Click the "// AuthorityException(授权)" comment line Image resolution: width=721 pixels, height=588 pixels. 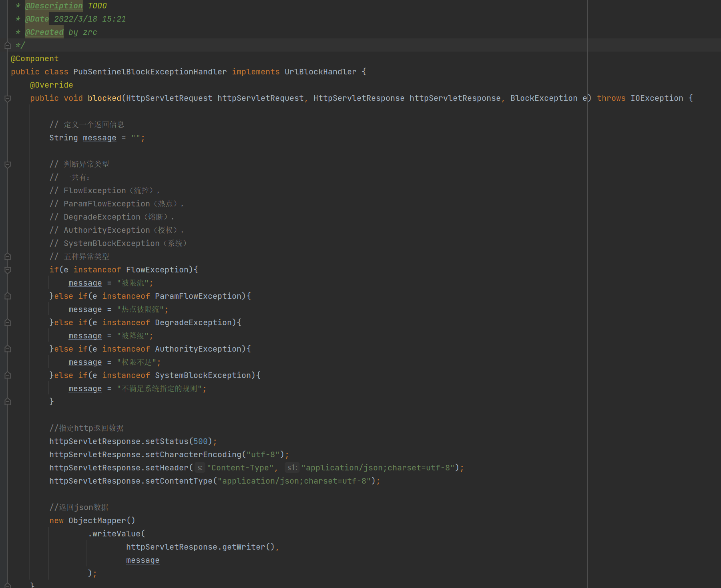pyautogui.click(x=116, y=230)
